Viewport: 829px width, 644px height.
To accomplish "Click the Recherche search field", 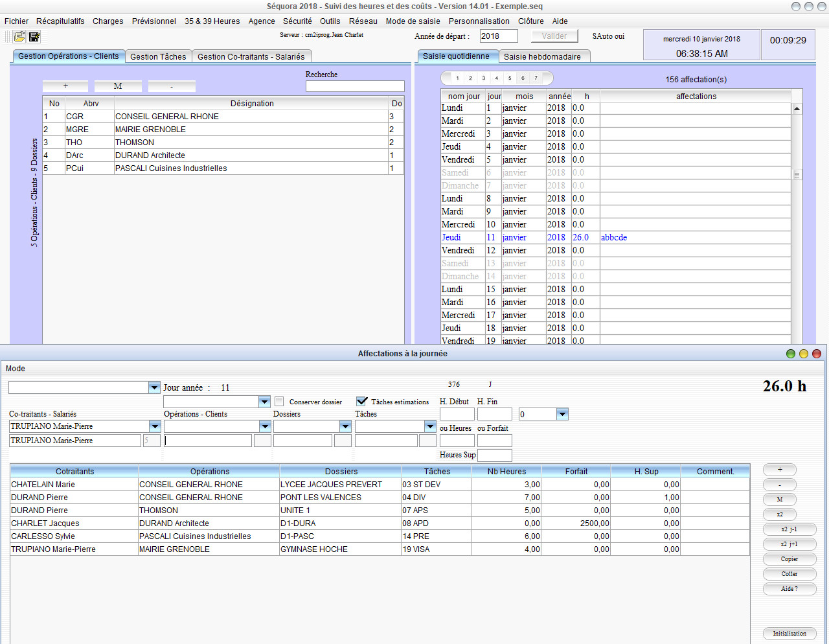I will pos(355,86).
